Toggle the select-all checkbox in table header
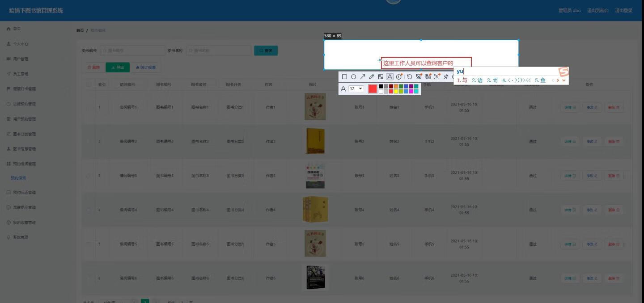The height and width of the screenshot is (303, 644). pos(88,84)
